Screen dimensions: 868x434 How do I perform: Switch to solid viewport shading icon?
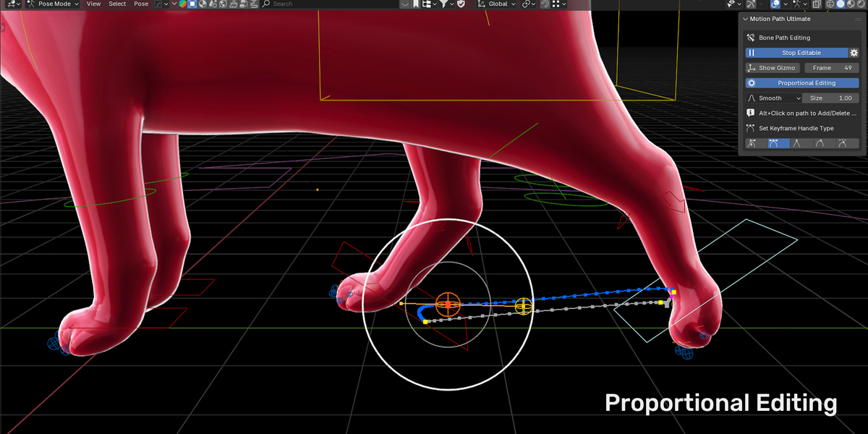(x=841, y=4)
